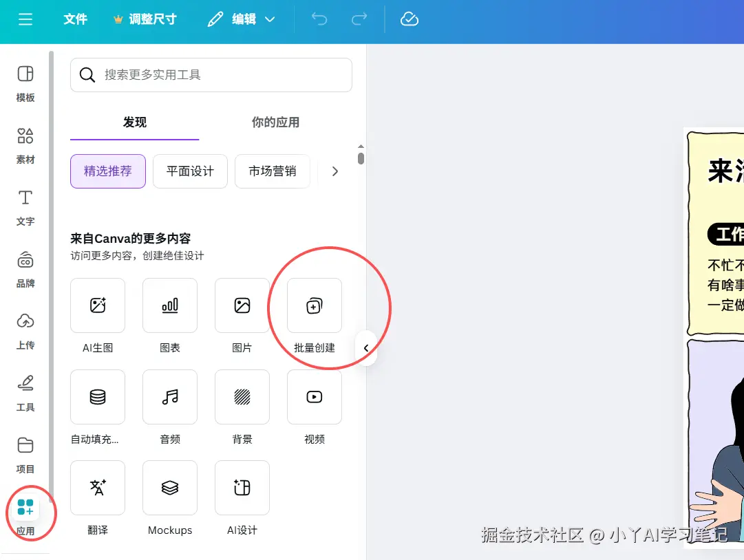Select the 音频 audio app
744x560 pixels.
pos(169,397)
